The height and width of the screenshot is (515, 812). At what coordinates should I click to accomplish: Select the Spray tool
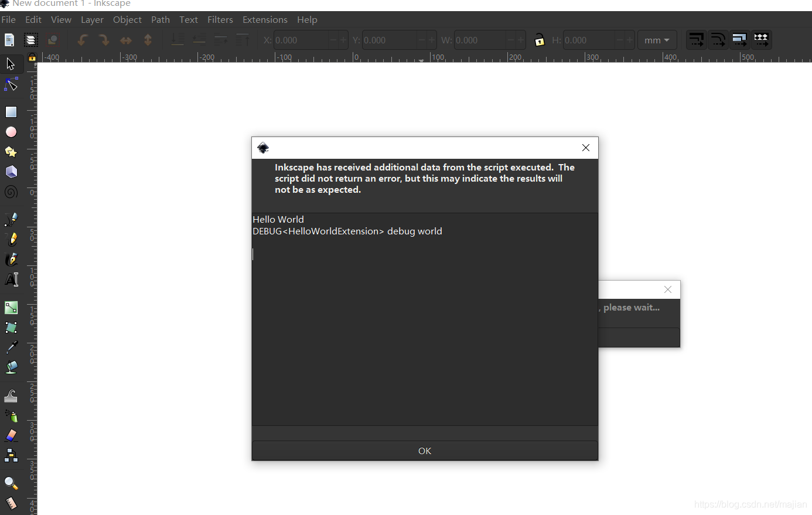click(x=11, y=415)
